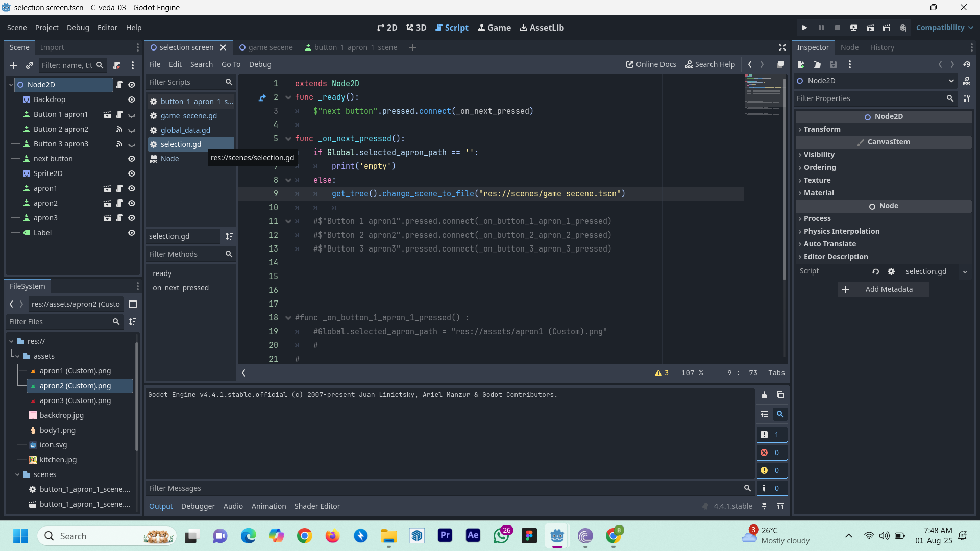Viewport: 980px width, 551px height.
Task: Switch to the AssetLib workspace
Action: [542, 28]
